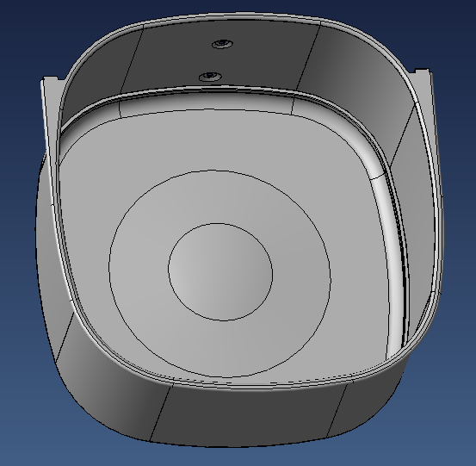Pick the central circular face on the floor

point(220,272)
